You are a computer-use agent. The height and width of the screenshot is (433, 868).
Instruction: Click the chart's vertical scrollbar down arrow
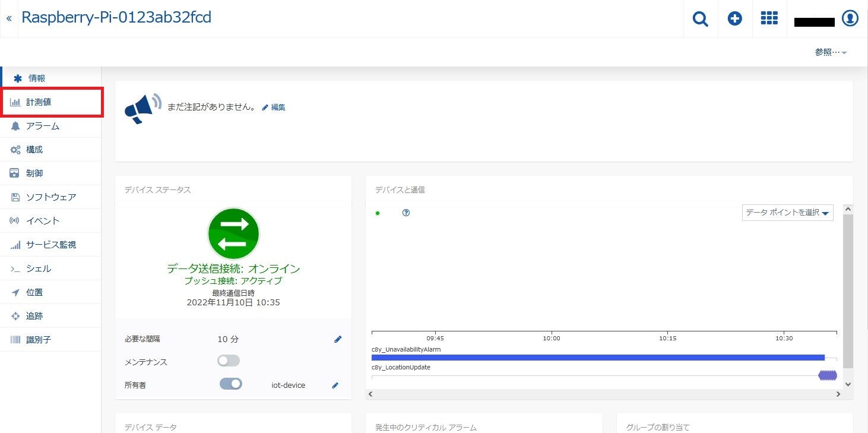coord(848,384)
